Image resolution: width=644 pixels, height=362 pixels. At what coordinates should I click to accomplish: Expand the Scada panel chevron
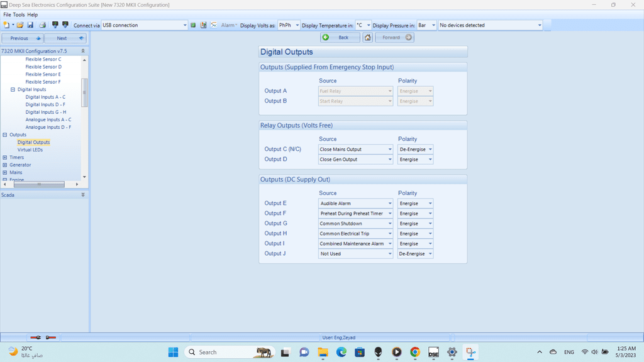pos(83,195)
